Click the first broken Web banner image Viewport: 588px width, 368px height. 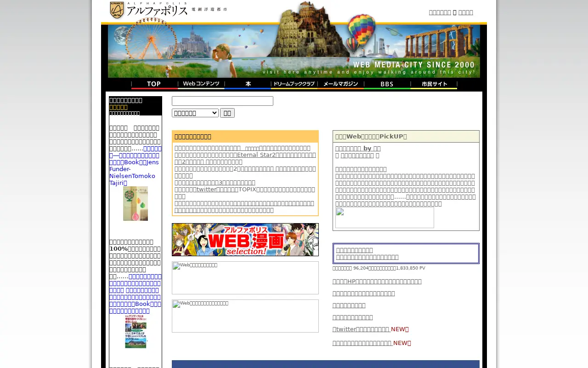pyautogui.click(x=245, y=278)
